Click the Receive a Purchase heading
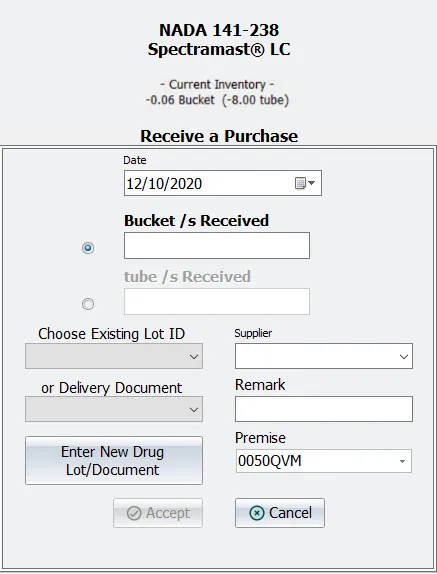 219,136
